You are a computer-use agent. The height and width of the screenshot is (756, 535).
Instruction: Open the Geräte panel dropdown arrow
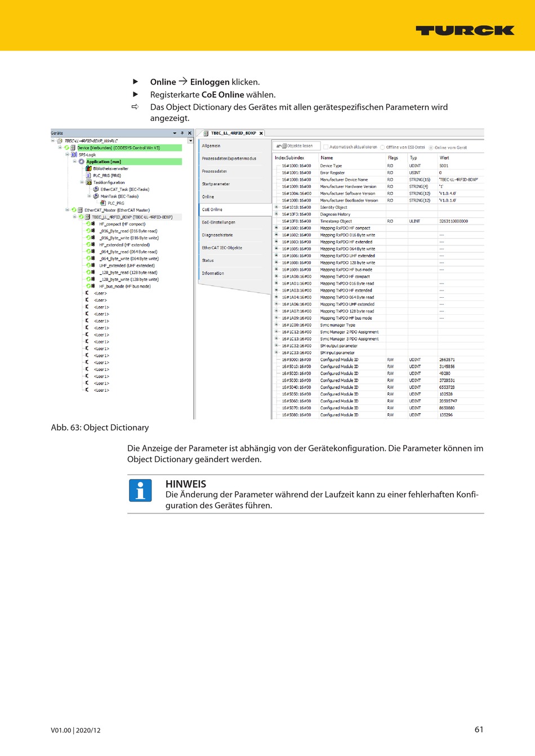click(x=175, y=133)
